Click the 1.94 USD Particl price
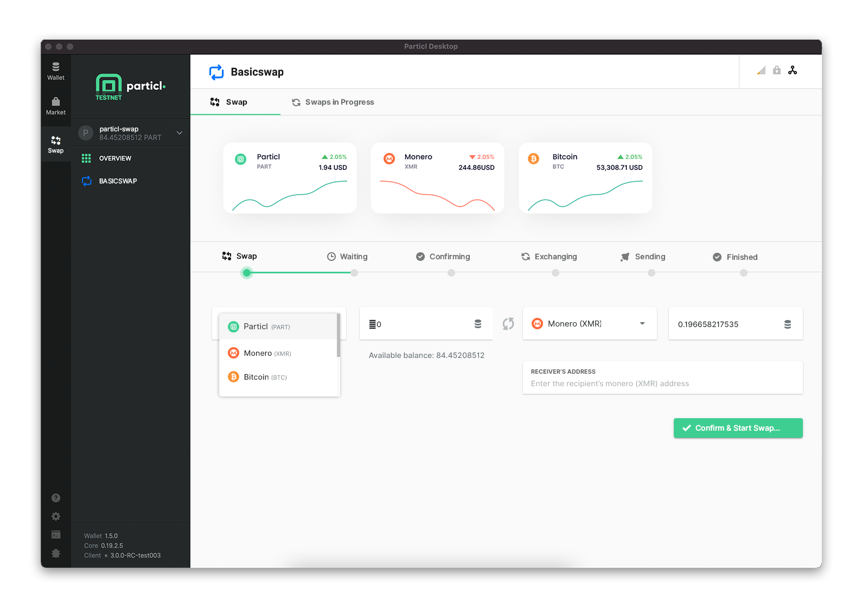 click(333, 168)
